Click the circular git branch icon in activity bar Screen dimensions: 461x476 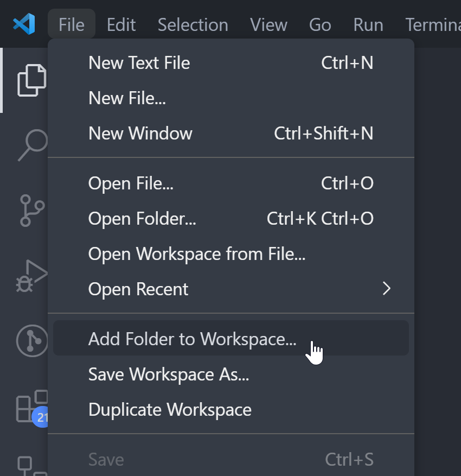point(31,341)
